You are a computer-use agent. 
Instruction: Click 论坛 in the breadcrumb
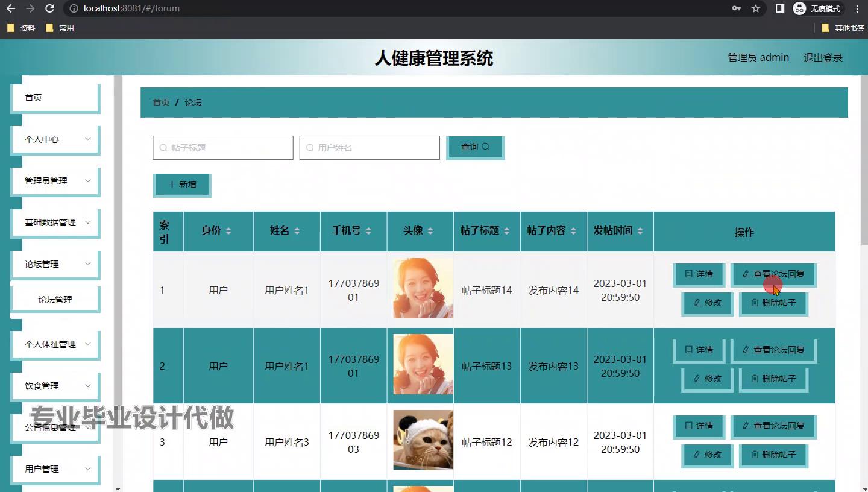193,102
